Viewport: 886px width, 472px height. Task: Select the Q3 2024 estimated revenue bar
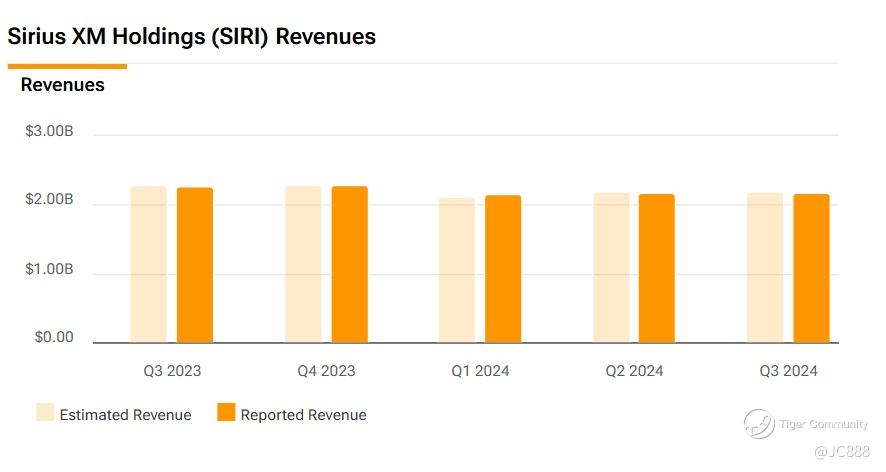click(766, 268)
